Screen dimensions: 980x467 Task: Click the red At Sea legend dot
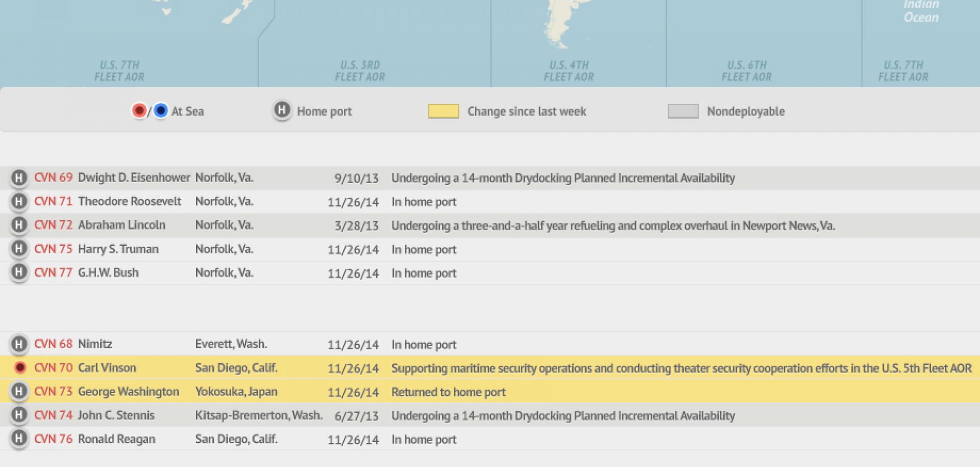[x=139, y=110]
